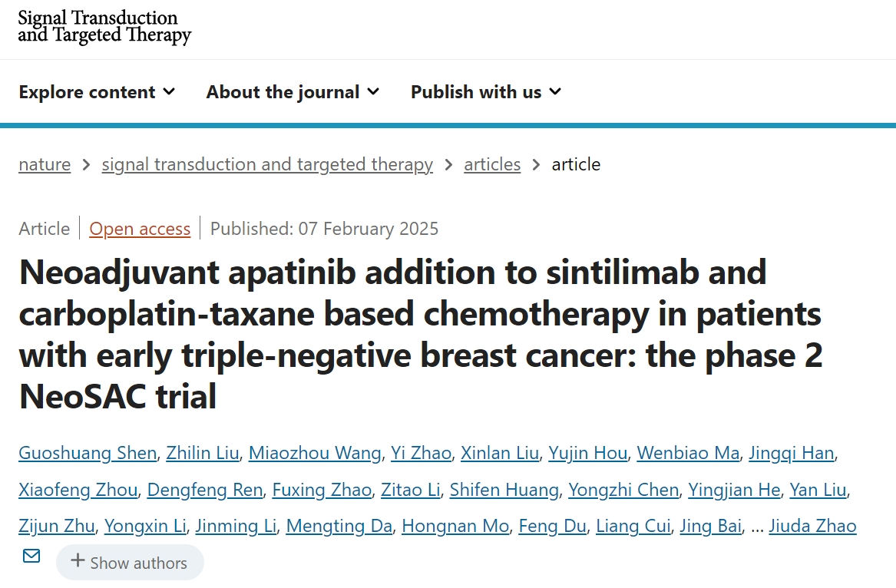Go to the nature breadcrumb link
Viewport: 896px width, 588px height.
(x=45, y=164)
